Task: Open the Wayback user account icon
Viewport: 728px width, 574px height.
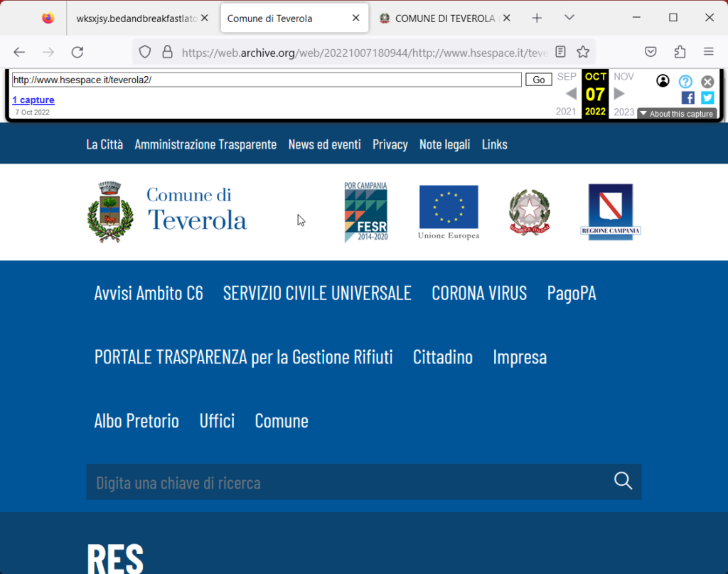Action: pyautogui.click(x=663, y=81)
